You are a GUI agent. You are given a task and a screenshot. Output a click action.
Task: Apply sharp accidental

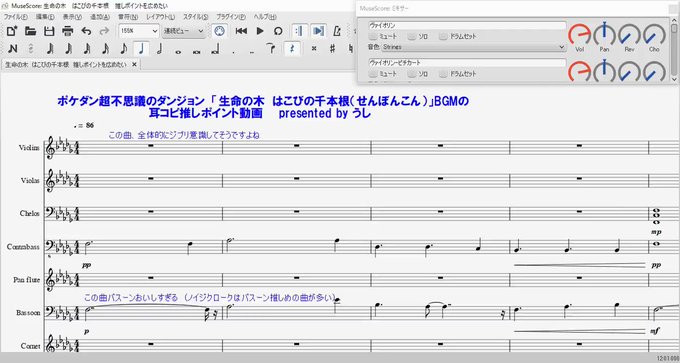coord(332,48)
